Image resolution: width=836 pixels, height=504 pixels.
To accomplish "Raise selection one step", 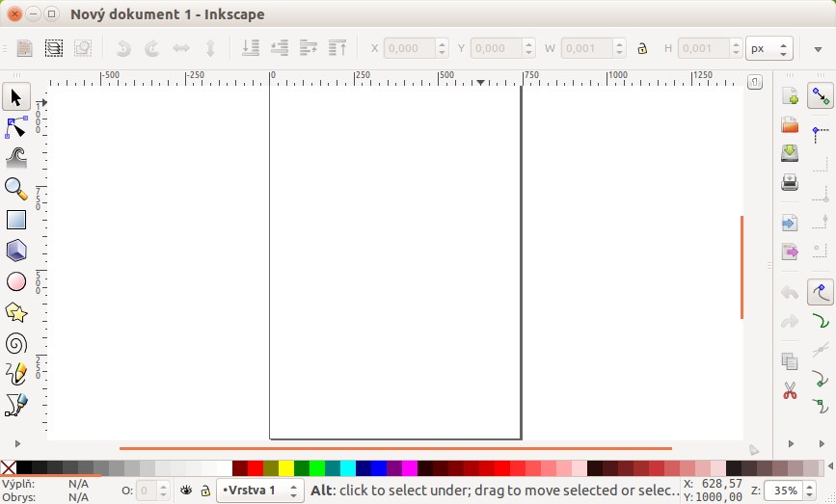I will (309, 48).
